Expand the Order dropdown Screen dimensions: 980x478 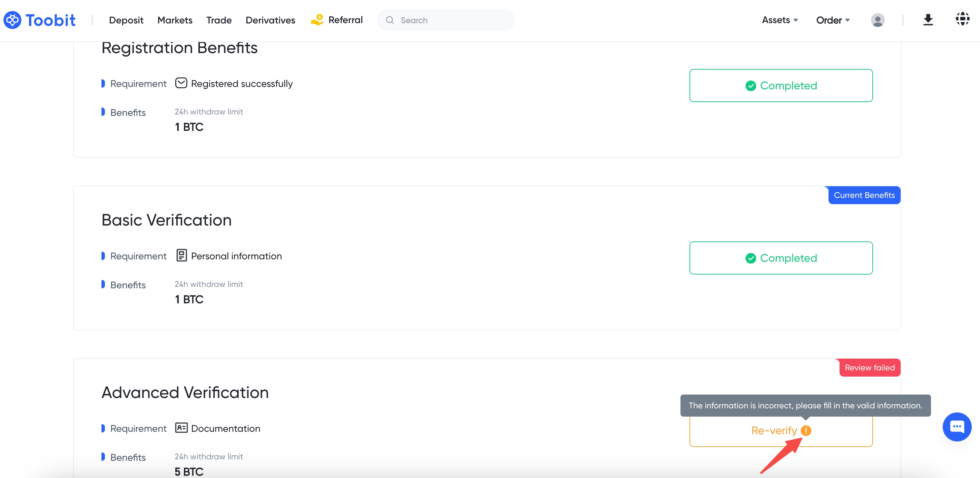833,20
